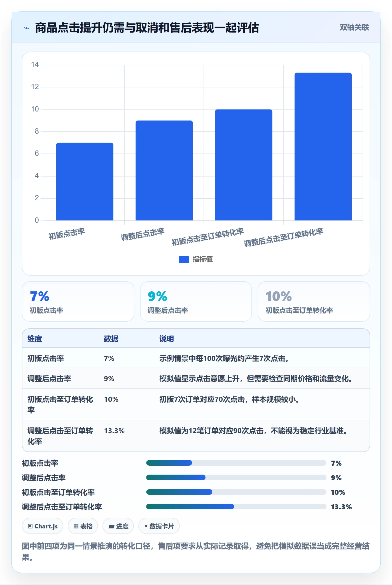Image resolution: width=392 pixels, height=585 pixels.
Task: Click the 调整后点击率 cell in the table
Action: (49, 379)
